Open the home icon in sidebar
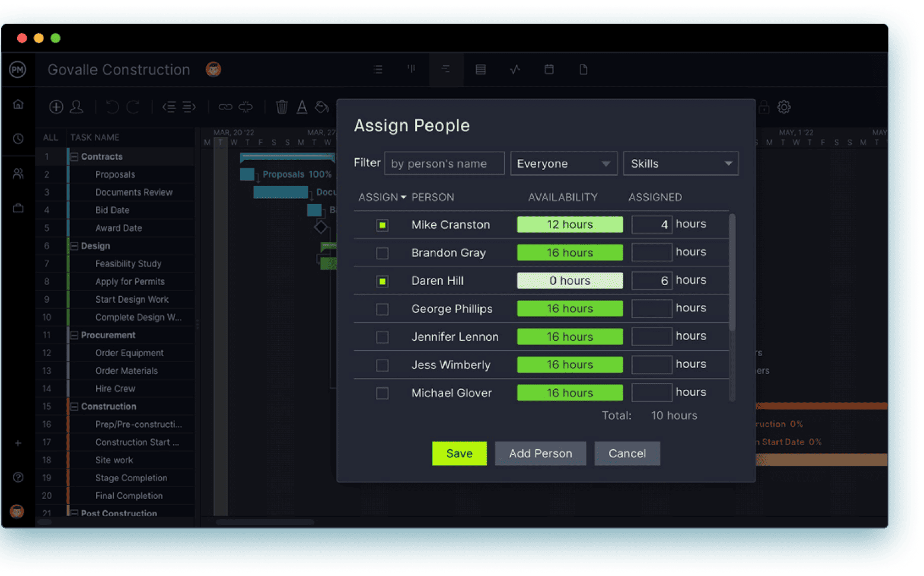The height and width of the screenshot is (576, 924). (x=18, y=104)
